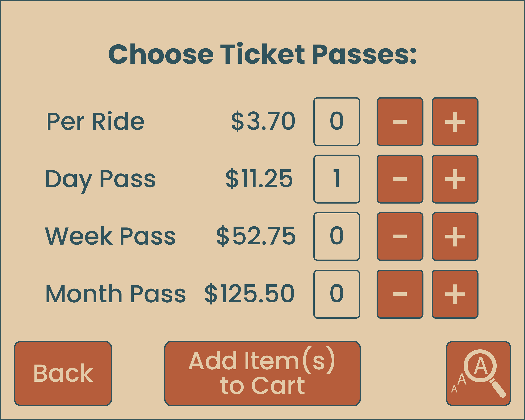Go Back to previous screen
Viewport: 525px width, 420px height.
point(63,374)
